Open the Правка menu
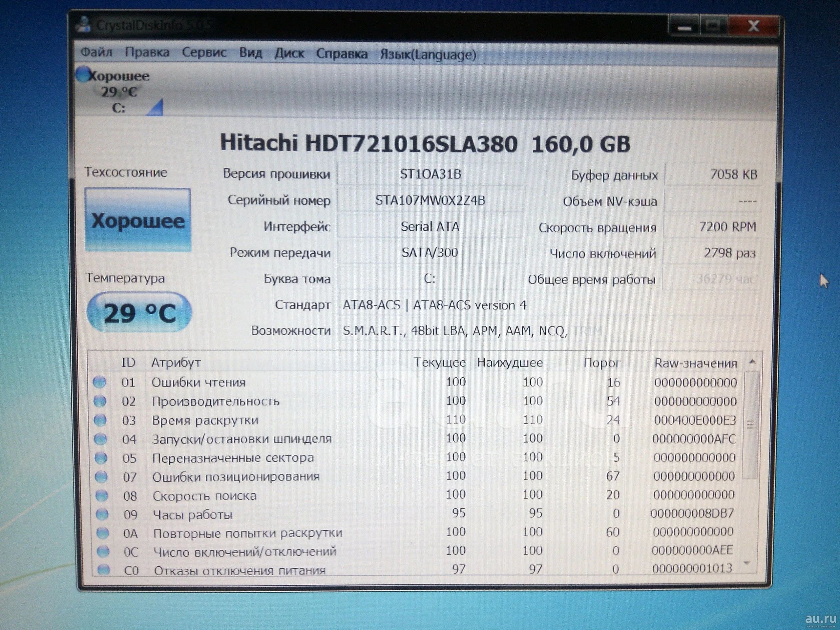The image size is (840, 630). (x=147, y=52)
